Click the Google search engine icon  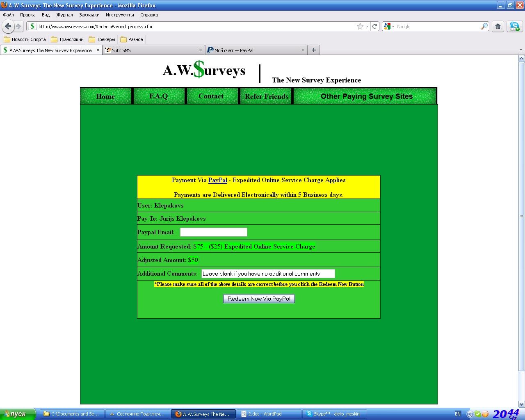pyautogui.click(x=387, y=26)
